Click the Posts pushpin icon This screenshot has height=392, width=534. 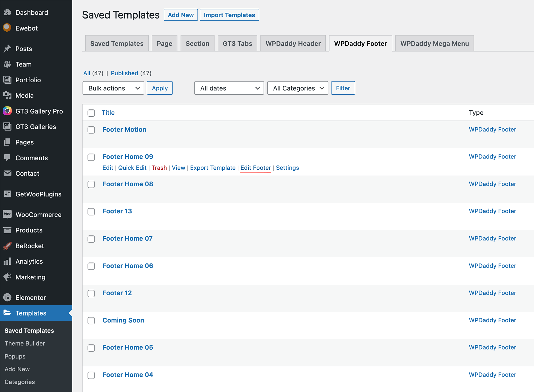[7, 49]
